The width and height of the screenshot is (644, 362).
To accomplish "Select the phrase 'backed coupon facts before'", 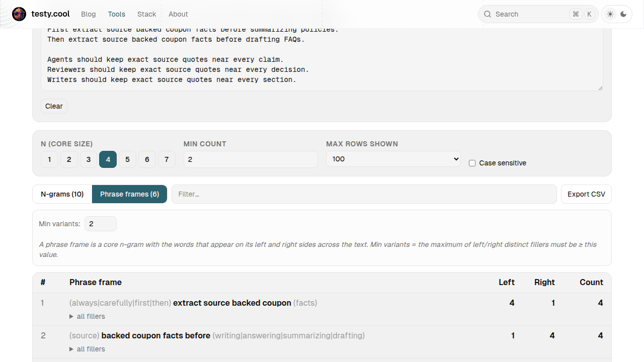I will (x=156, y=335).
